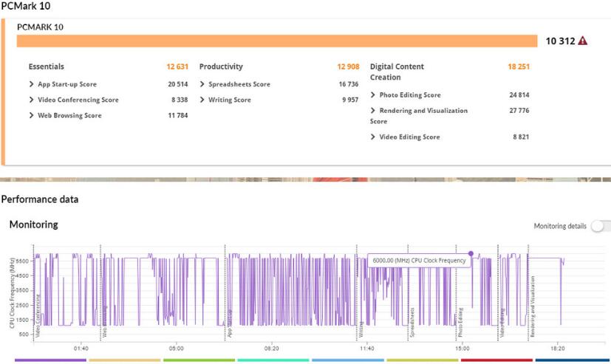Click Rendering and Visualization chart section marker
The height and width of the screenshot is (364, 611).
[x=532, y=306]
